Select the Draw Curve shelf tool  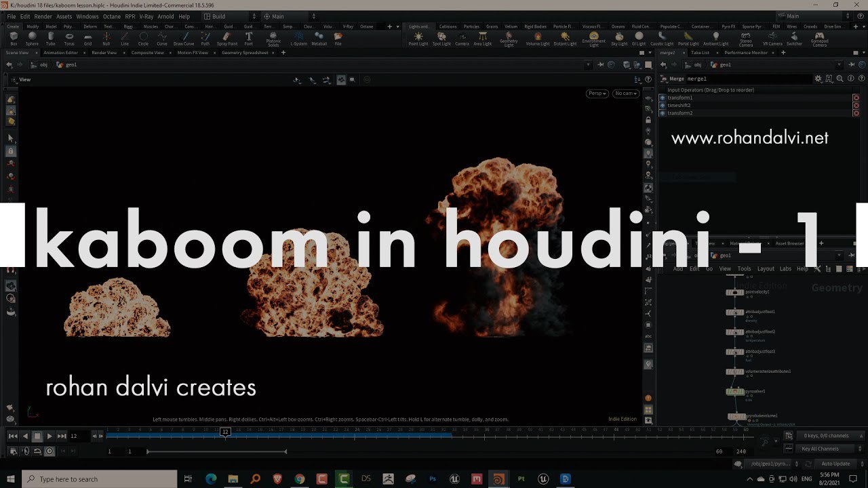[x=184, y=39]
